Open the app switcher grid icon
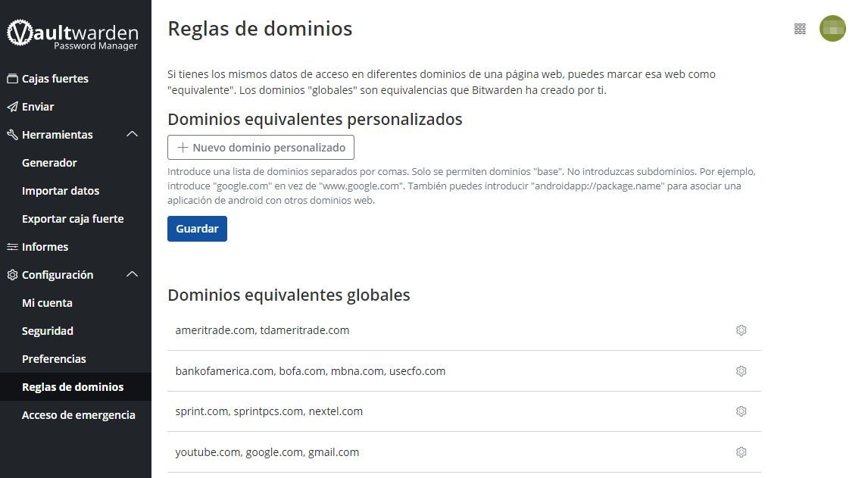The image size is (868, 478). (800, 29)
